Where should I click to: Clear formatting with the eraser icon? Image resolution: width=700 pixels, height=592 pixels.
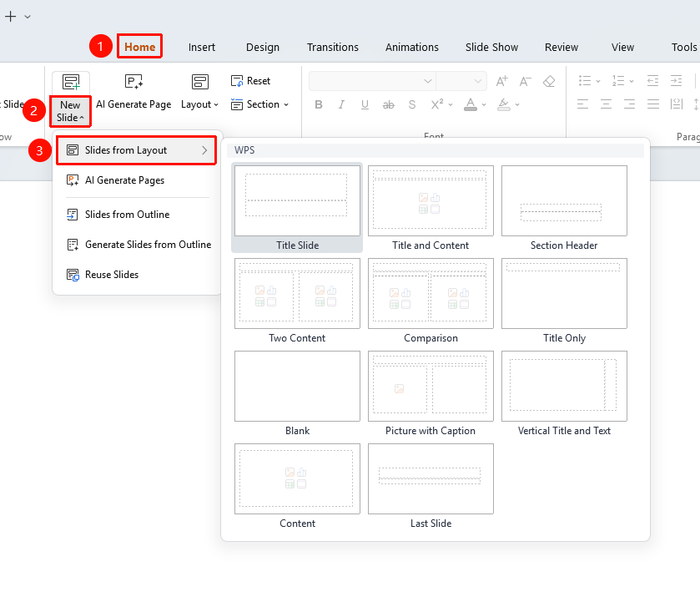pos(549,81)
